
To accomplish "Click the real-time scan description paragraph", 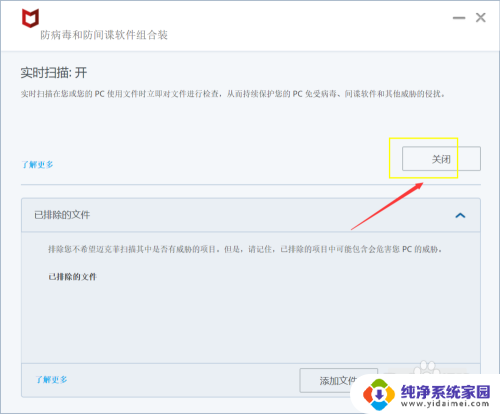I will 233,94.
